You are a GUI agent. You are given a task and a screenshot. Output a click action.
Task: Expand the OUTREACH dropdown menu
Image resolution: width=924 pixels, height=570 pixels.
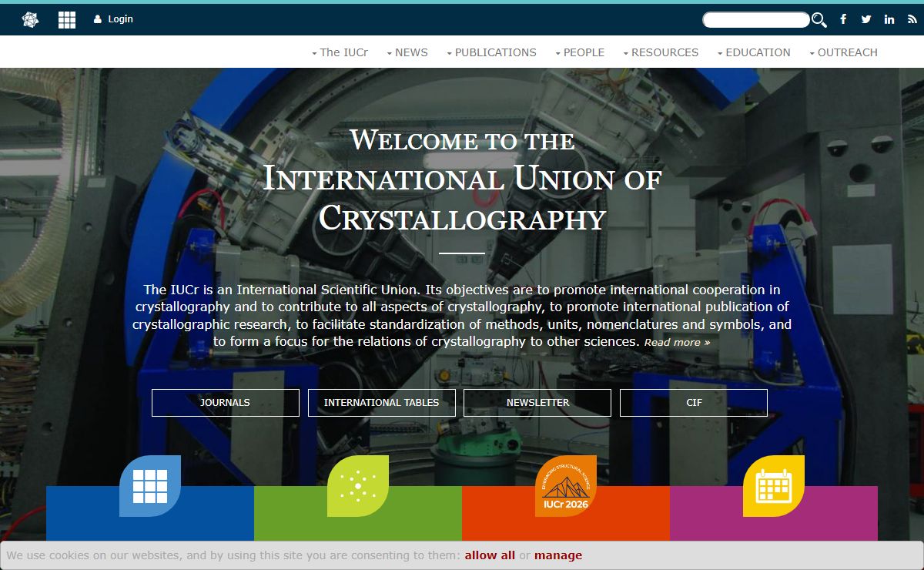pyautogui.click(x=842, y=52)
